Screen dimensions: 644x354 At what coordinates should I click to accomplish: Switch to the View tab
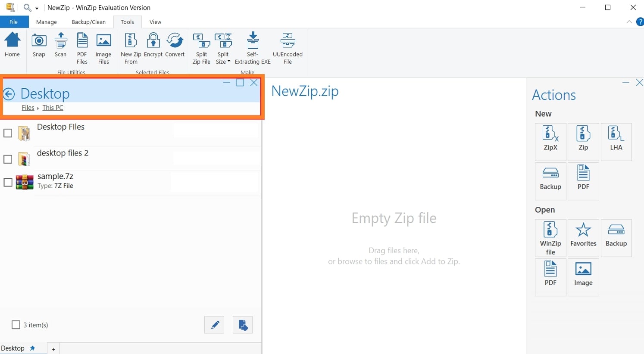[155, 22]
